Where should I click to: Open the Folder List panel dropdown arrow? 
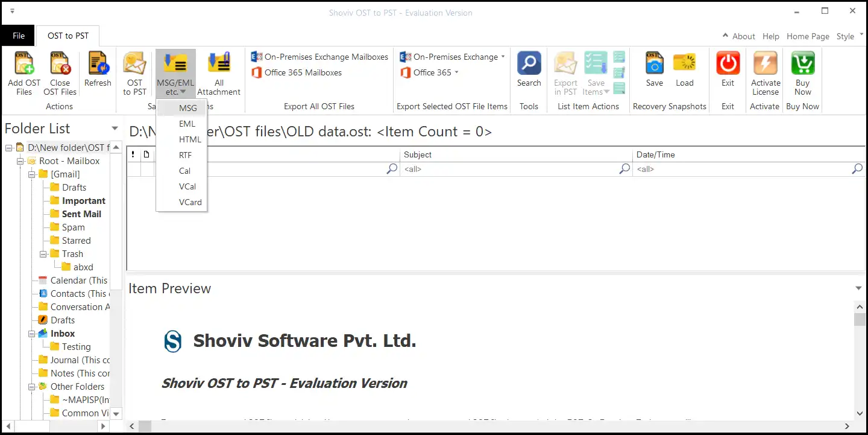pyautogui.click(x=115, y=129)
